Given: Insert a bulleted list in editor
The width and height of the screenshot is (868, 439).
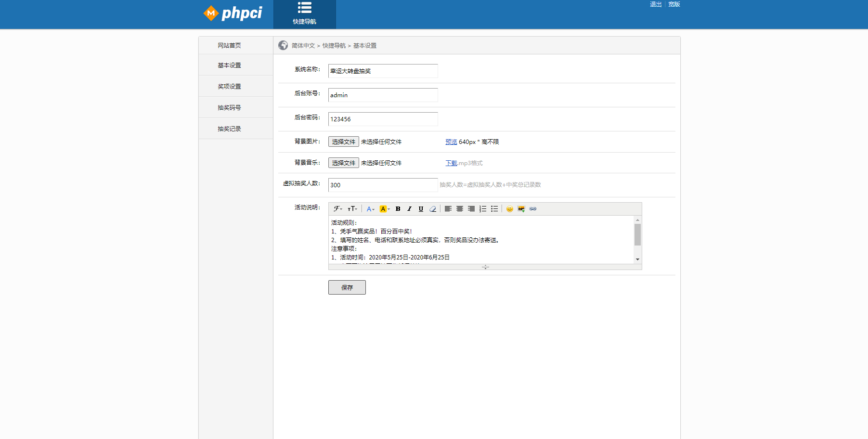Looking at the screenshot, I should 494,209.
